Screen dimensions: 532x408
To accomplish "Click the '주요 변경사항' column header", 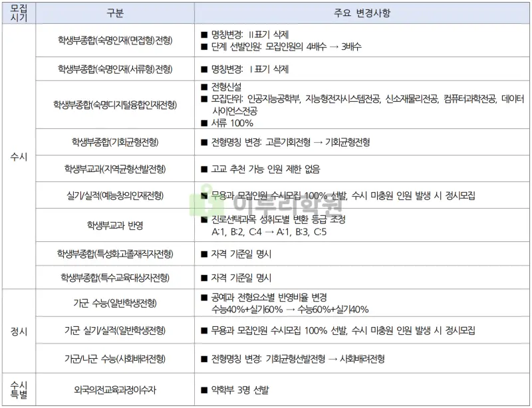I will click(362, 13).
